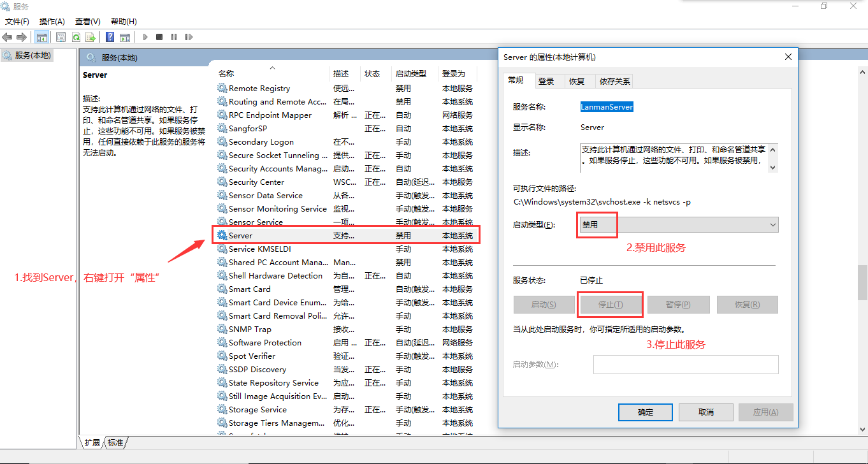Click the gear icon beside SNMP Trap
Viewport: 868px width, 464px height.
pyautogui.click(x=222, y=329)
